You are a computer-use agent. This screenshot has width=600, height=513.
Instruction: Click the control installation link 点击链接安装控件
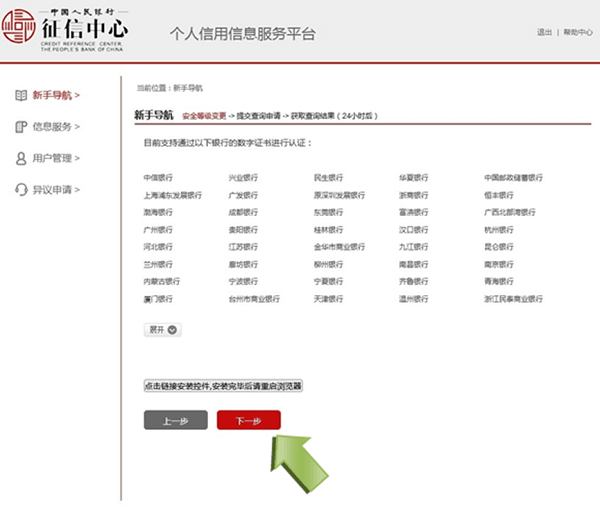[223, 386]
